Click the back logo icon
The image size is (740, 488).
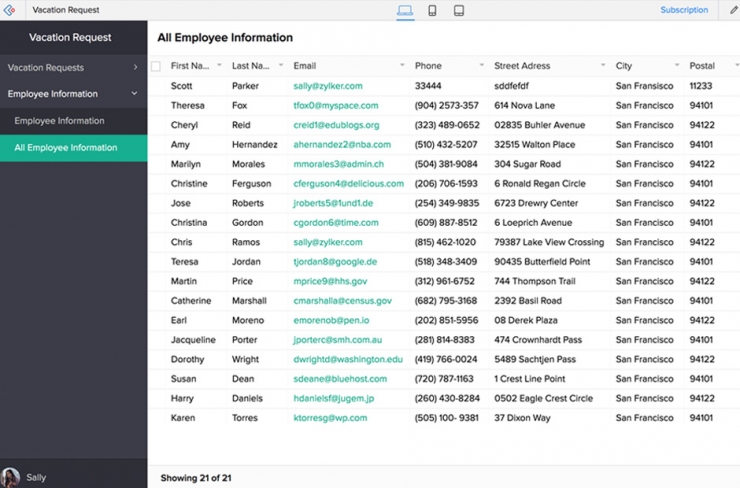click(9, 9)
